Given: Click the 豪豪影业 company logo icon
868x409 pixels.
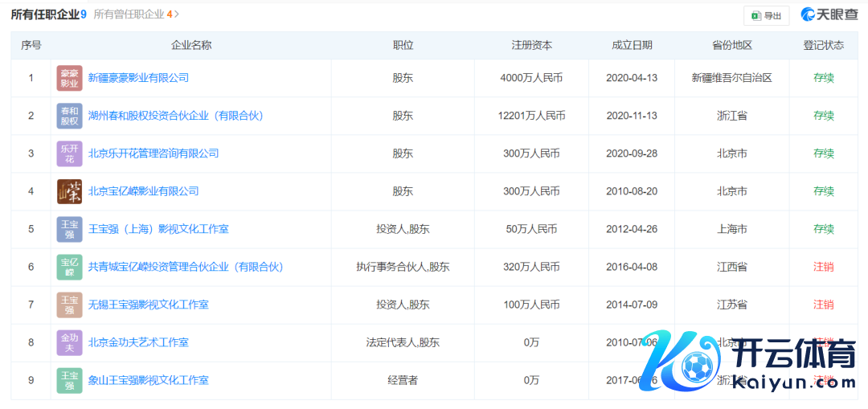Looking at the screenshot, I should pos(69,78).
